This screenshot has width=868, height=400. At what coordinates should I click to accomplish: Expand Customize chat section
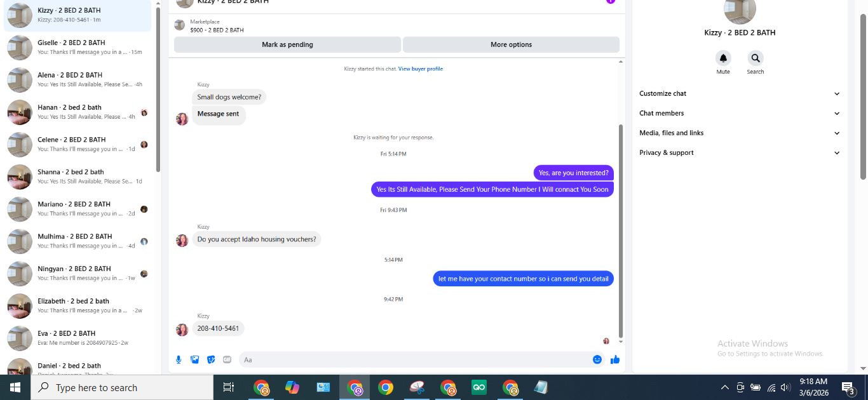740,93
